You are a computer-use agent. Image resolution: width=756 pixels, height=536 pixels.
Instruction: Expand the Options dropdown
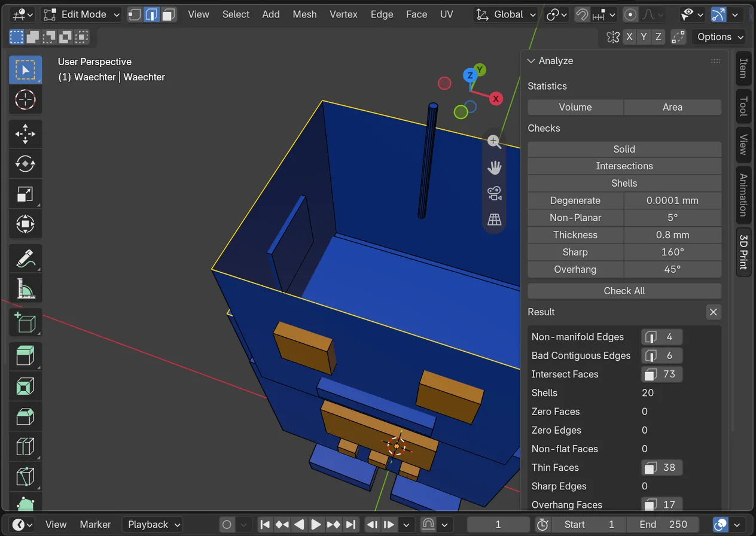720,37
